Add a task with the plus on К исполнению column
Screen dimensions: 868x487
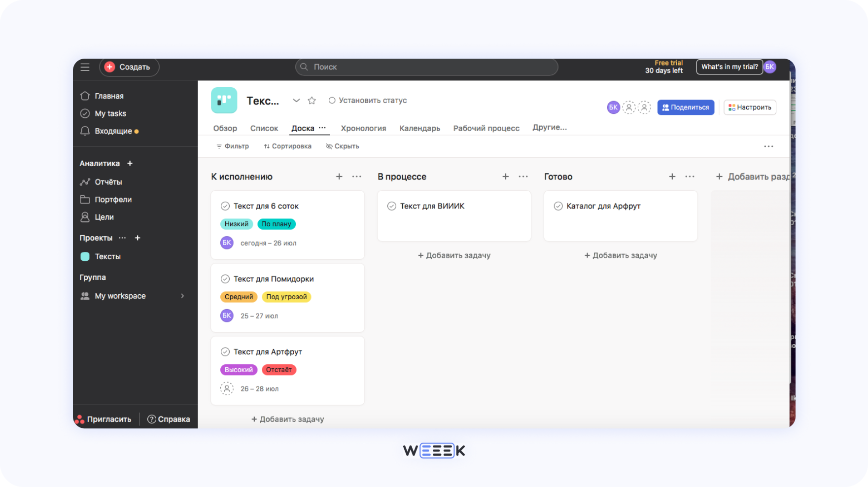point(339,176)
